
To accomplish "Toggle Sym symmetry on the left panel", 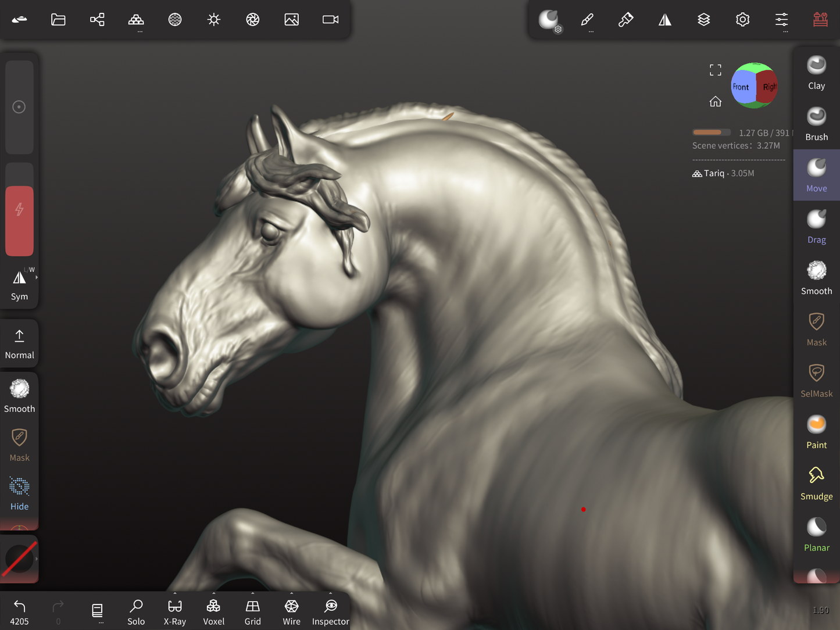I will pos(19,285).
